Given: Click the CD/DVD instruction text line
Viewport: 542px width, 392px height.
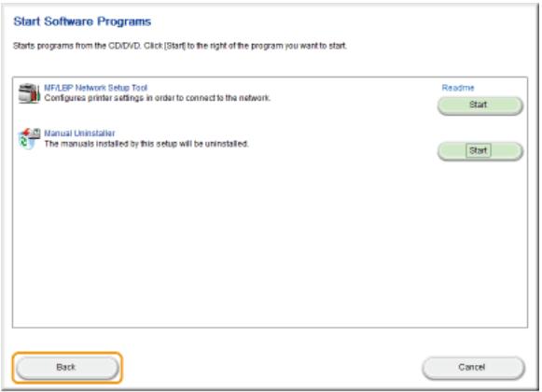Looking at the screenshot, I should [180, 46].
